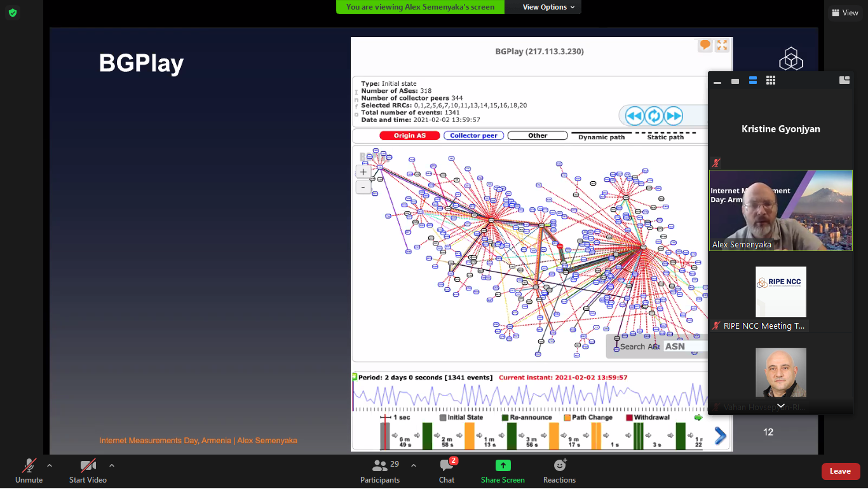Click the Share Screen button

[x=503, y=472]
